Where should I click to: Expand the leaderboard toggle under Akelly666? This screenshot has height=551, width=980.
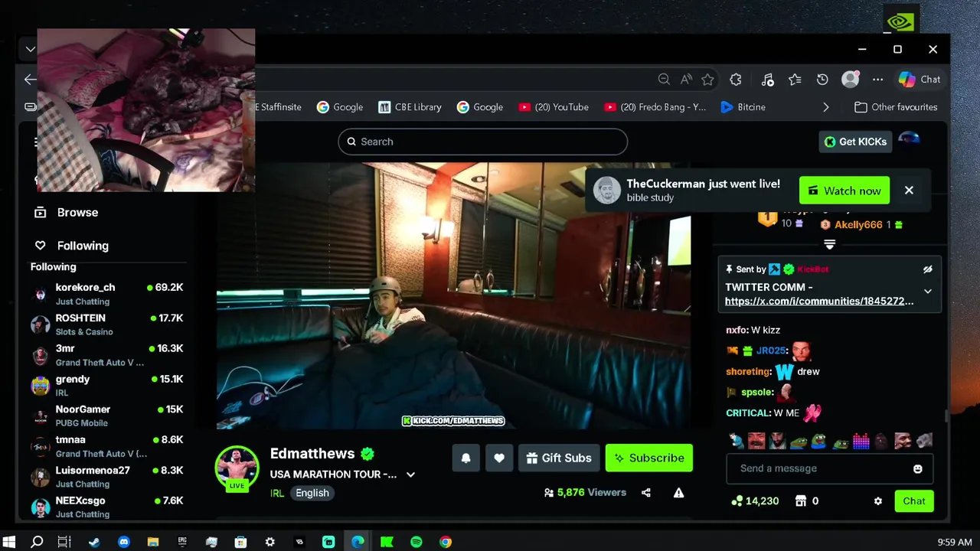(829, 244)
